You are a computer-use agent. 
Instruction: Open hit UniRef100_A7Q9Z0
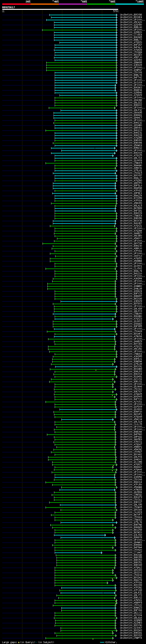click(131, 42)
